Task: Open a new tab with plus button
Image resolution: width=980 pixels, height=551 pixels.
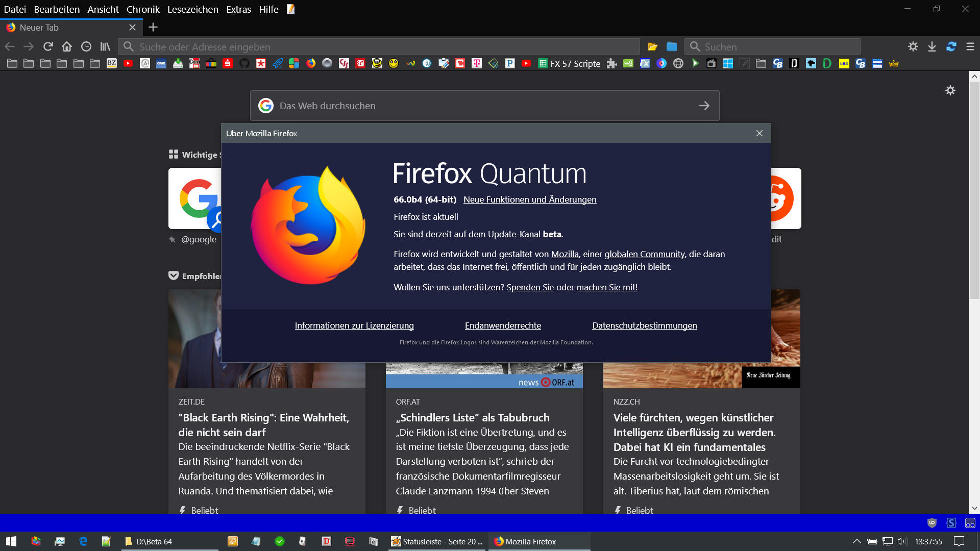Action: coord(153,27)
